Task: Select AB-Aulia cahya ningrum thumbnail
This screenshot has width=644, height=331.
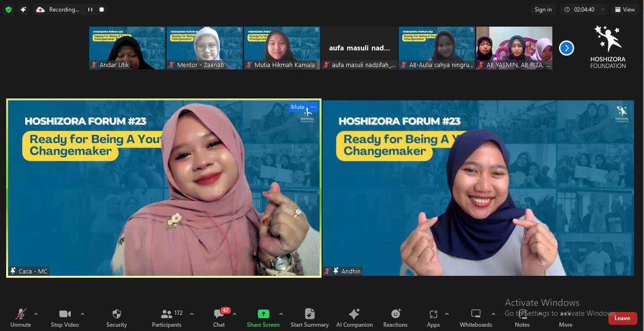Action: pos(437,48)
